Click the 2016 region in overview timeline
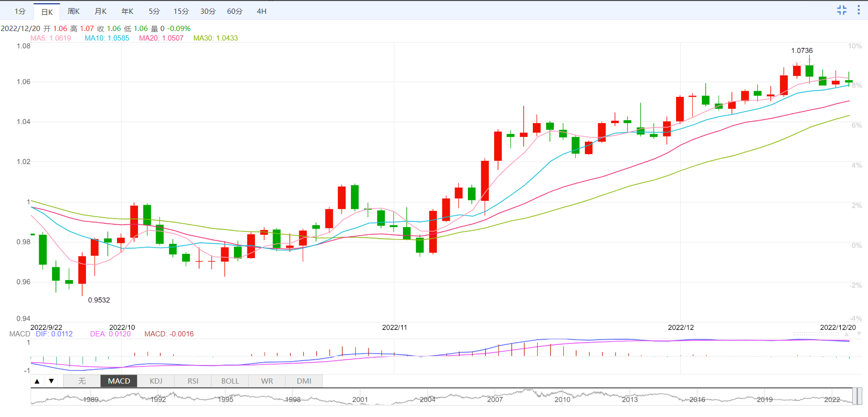This screenshot has width=868, height=417. (697, 400)
